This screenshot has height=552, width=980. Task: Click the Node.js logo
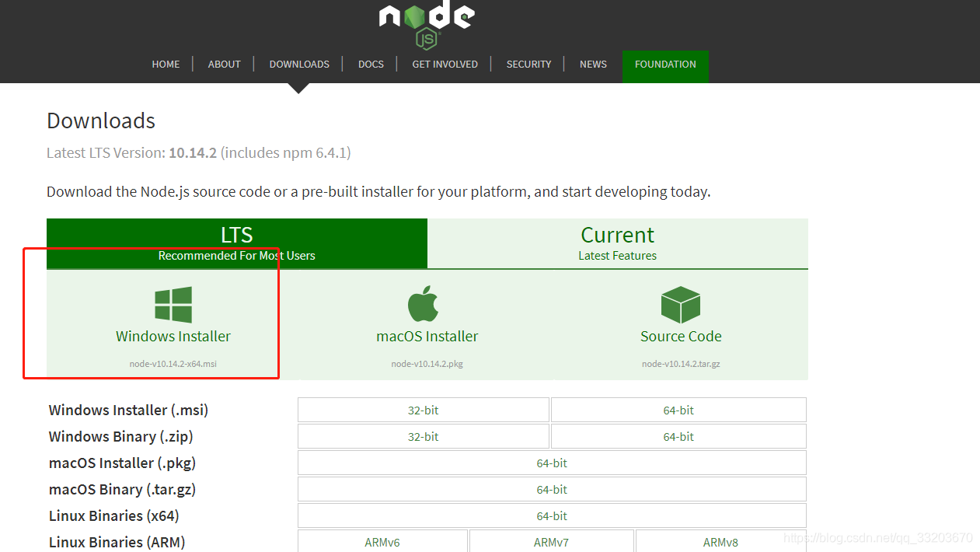pyautogui.click(x=427, y=24)
